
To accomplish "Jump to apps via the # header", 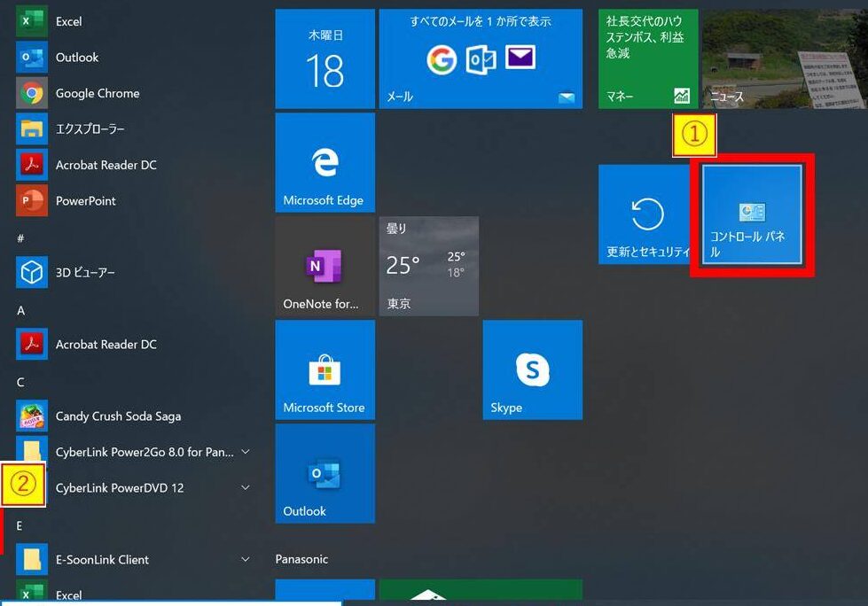I will pyautogui.click(x=20, y=238).
